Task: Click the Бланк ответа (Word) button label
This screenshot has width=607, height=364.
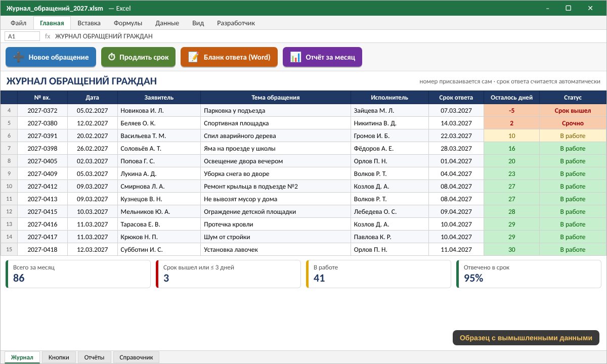Action: pyautogui.click(x=237, y=57)
